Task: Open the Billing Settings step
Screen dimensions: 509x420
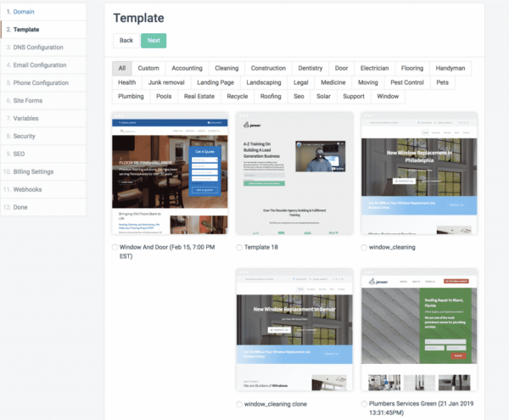Action: 43,171
